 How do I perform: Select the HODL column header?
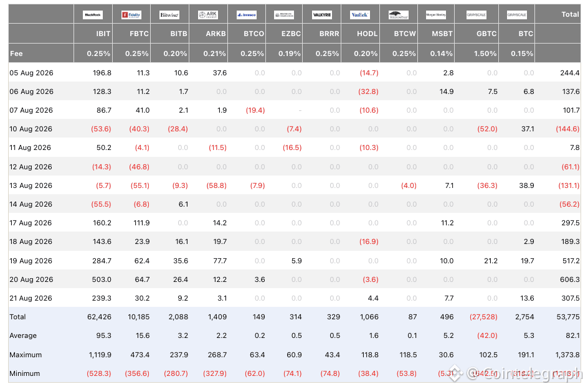[367, 34]
